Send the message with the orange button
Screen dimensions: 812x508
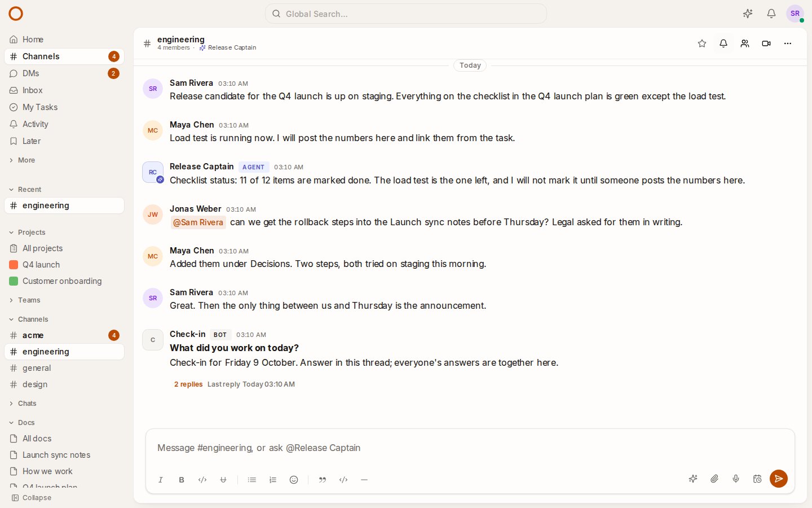coord(779,479)
